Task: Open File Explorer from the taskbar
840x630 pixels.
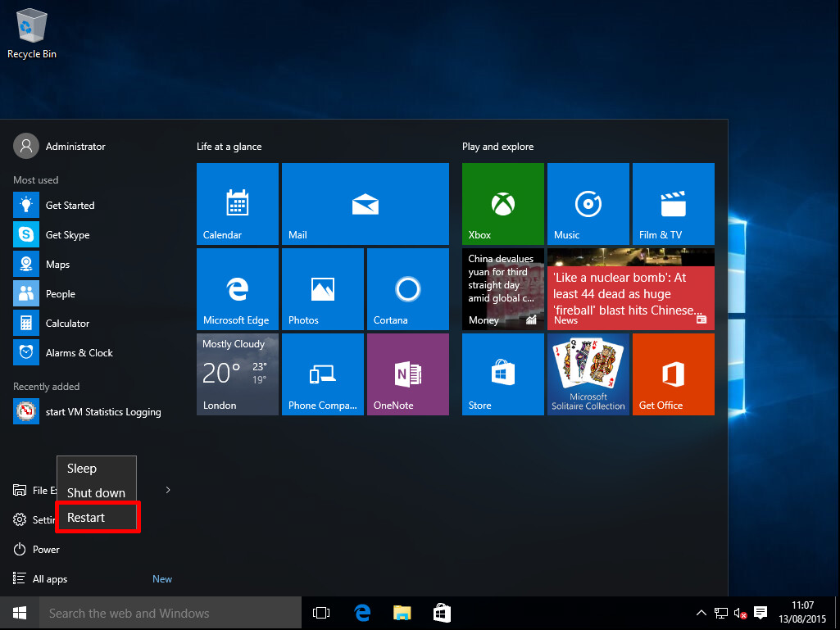Action: (x=402, y=613)
